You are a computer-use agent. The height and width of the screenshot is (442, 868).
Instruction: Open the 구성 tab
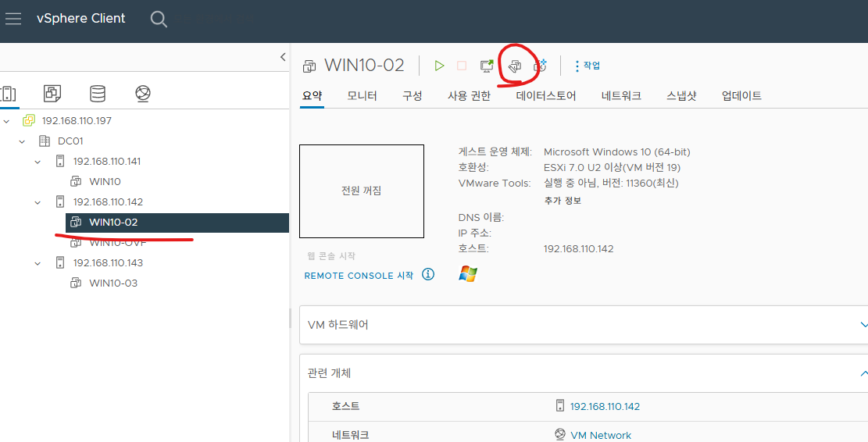tap(413, 96)
